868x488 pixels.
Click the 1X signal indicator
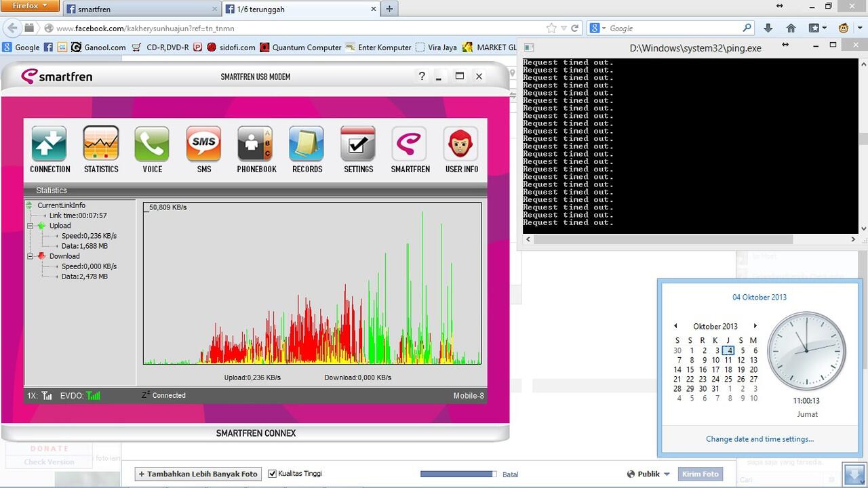click(x=47, y=395)
